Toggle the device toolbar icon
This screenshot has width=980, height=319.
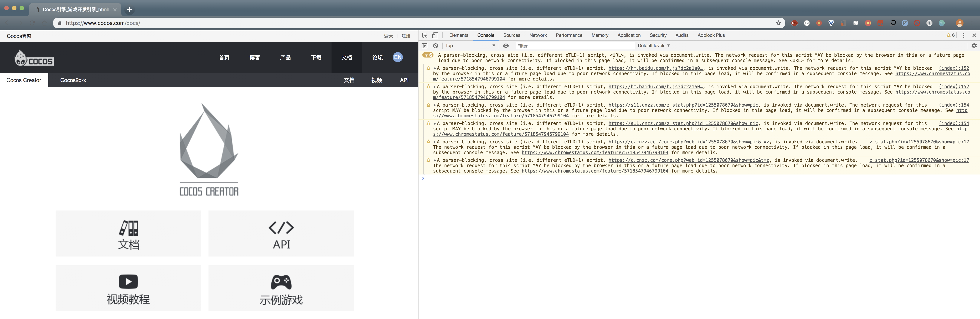[435, 35]
